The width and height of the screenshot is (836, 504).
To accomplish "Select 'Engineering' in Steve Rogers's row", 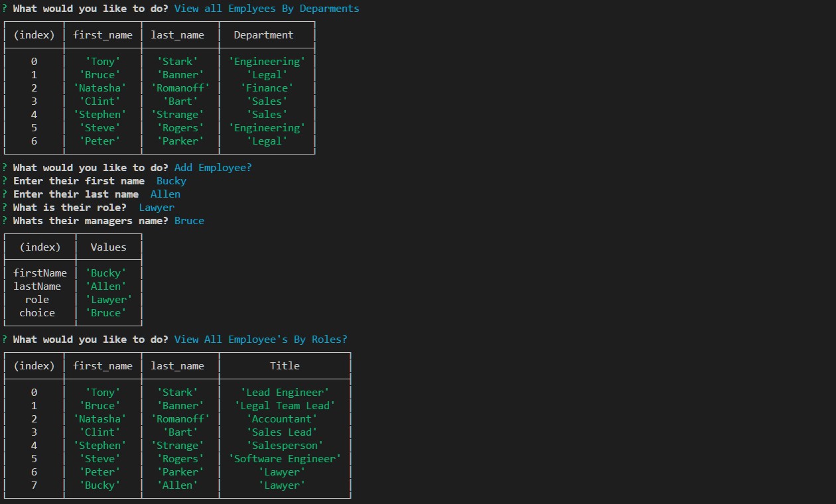I will 267,127.
